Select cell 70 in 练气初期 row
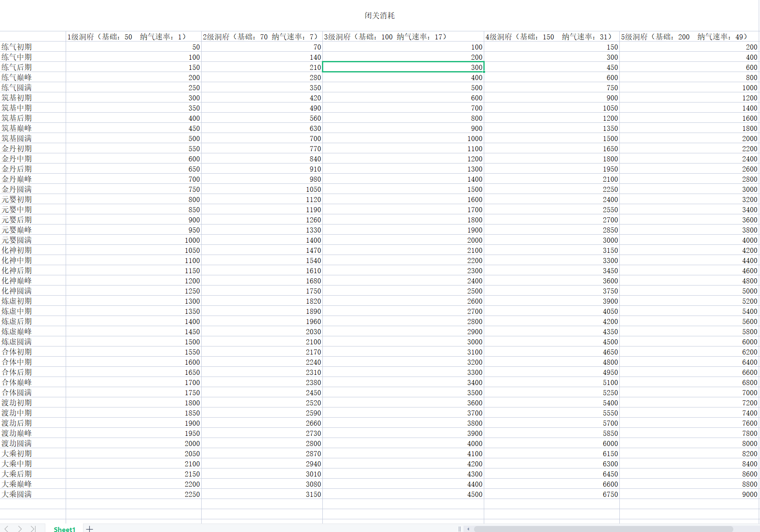This screenshot has width=760, height=532. (262, 47)
